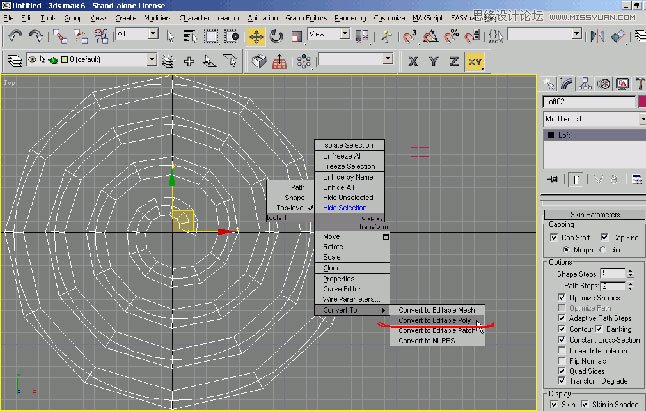Select the Move transform tool
Screen dimensions: 646x411
pyautogui.click(x=256, y=36)
